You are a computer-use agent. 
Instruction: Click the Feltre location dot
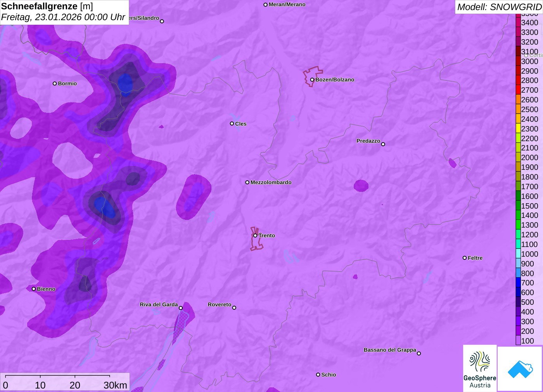(465, 258)
